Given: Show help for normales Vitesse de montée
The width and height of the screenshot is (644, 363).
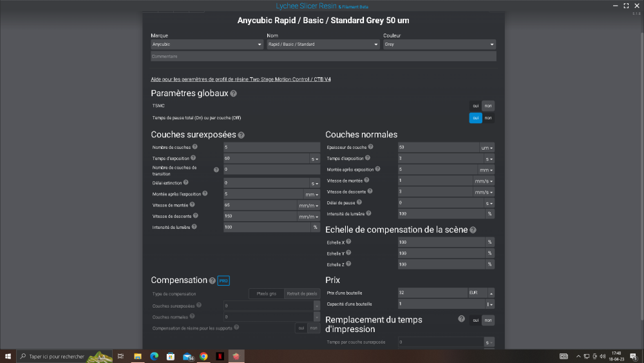Looking at the screenshot, I should coord(366,180).
